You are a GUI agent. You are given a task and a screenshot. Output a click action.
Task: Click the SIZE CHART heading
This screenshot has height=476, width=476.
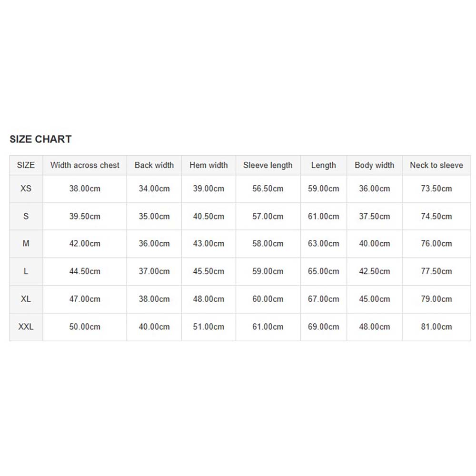click(40, 139)
